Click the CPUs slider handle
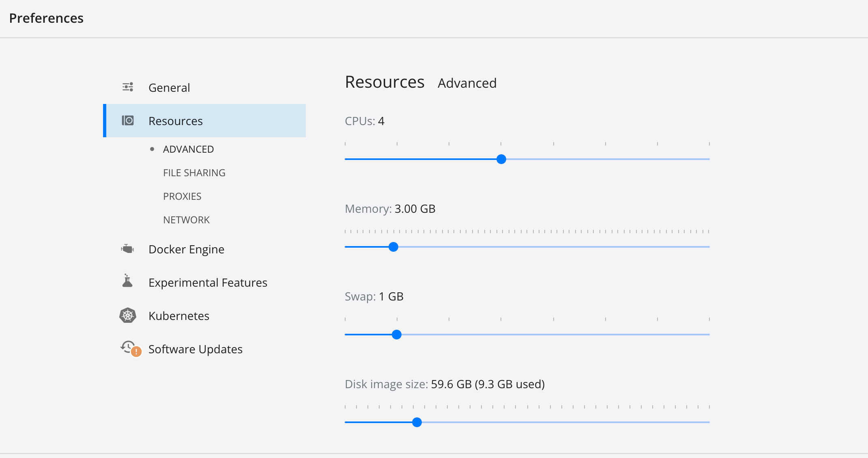Image resolution: width=868 pixels, height=458 pixels. point(501,160)
